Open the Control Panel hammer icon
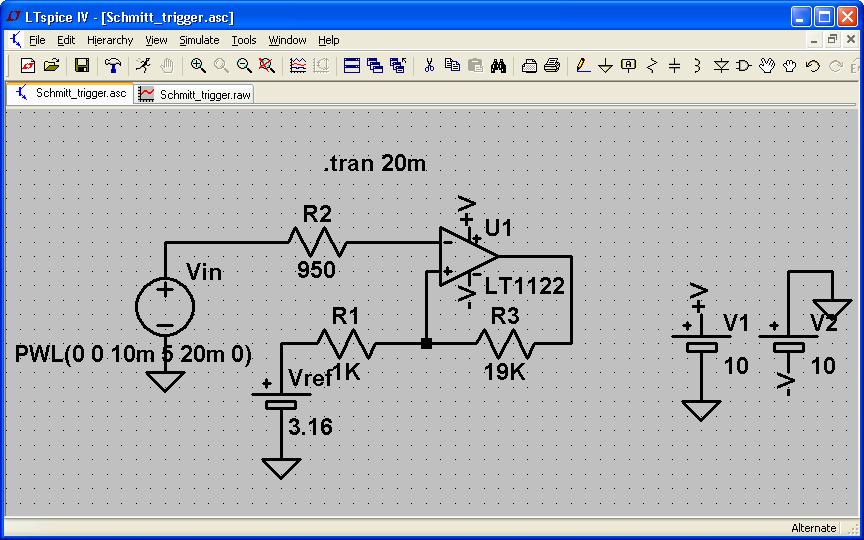 tap(113, 66)
